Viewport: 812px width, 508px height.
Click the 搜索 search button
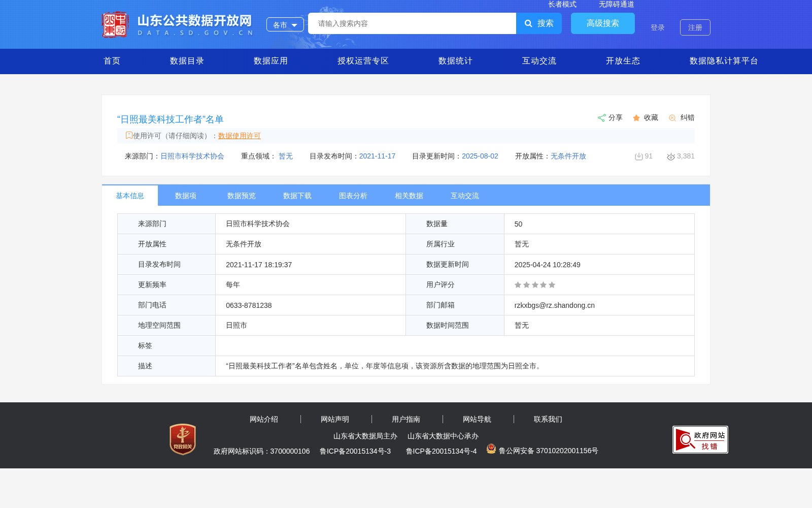[539, 23]
